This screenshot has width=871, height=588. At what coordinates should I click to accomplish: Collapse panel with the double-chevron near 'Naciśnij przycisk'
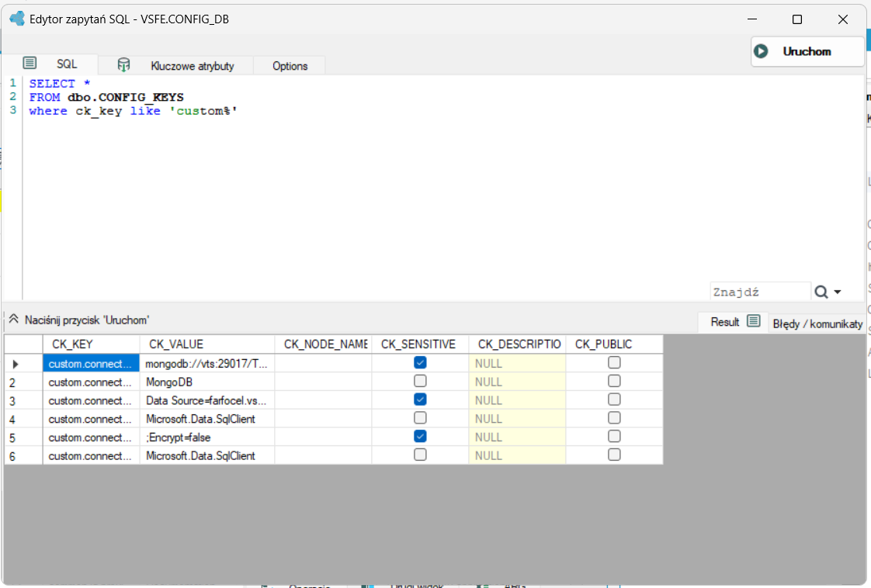click(14, 320)
